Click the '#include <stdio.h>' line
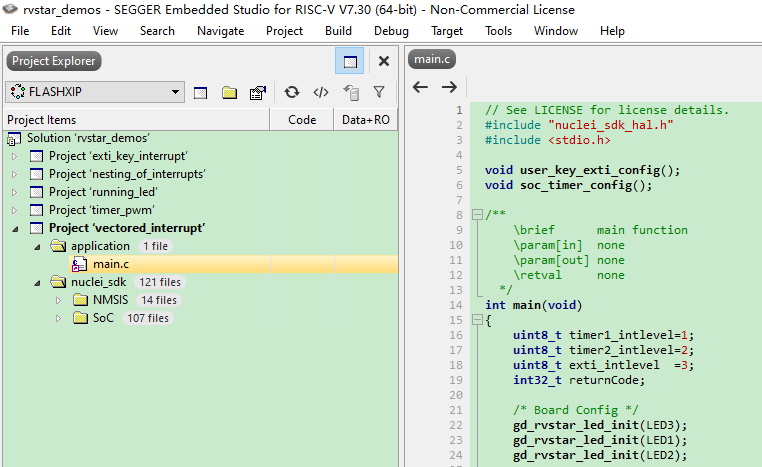The image size is (762, 467). point(548,140)
